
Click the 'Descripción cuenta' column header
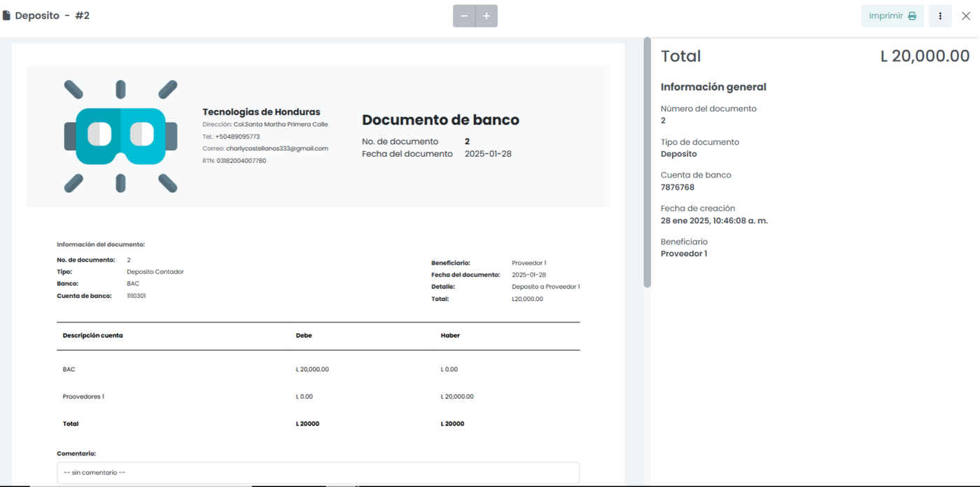pos(93,336)
